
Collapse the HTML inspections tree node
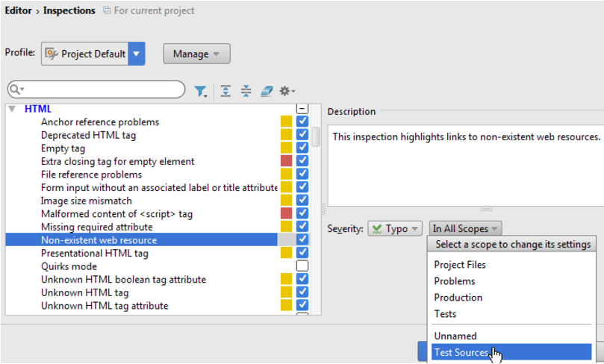[x=12, y=109]
